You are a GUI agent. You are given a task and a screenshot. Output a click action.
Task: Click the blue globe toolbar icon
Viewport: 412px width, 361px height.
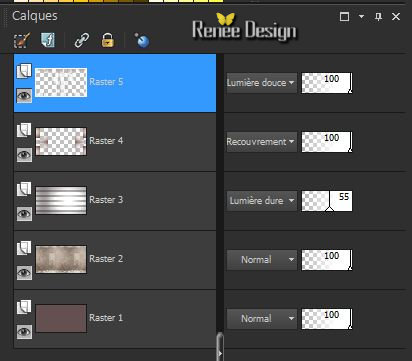coord(142,40)
